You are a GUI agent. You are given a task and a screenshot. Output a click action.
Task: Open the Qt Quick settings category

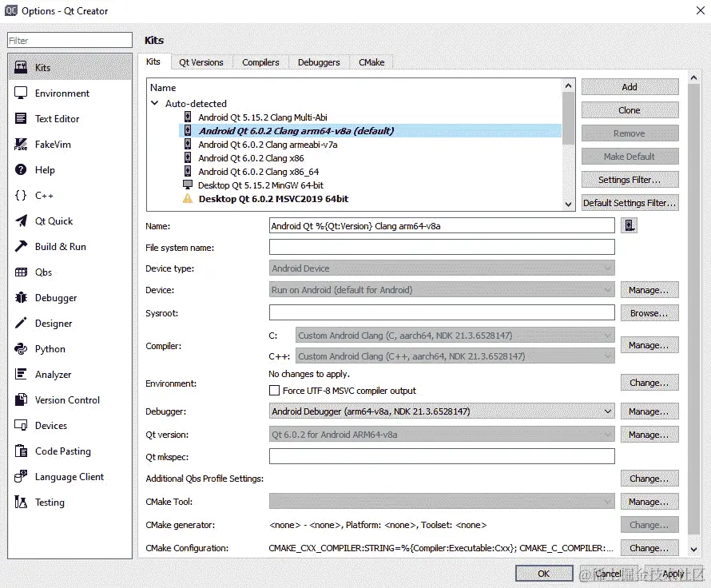70,221
